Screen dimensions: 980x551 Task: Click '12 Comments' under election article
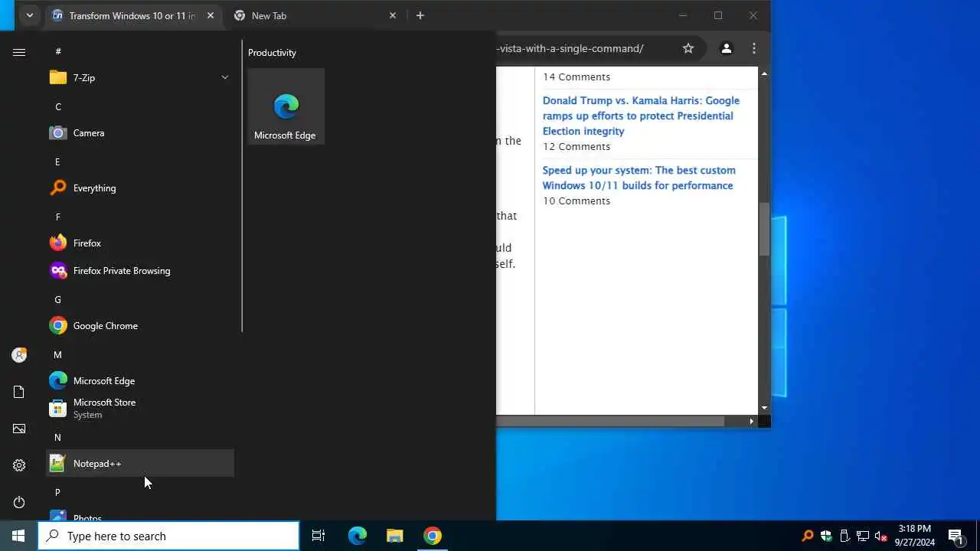coord(577,146)
